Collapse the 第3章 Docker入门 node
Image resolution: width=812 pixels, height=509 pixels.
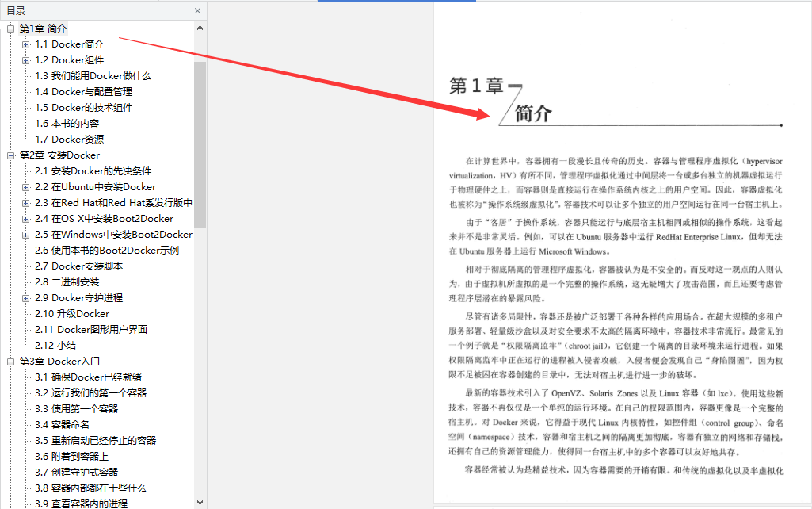click(x=10, y=362)
